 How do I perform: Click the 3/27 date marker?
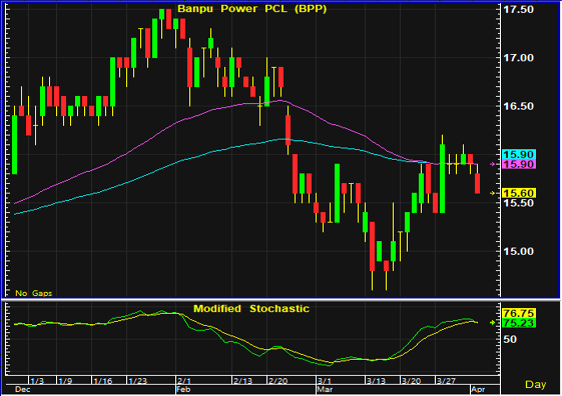pos(446,381)
